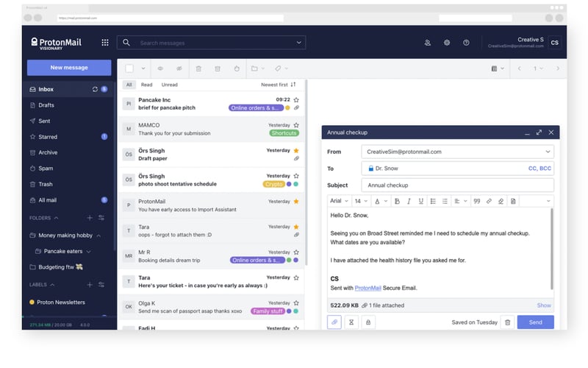Set message encryption with the lock button
The image size is (588, 368).
point(368,322)
